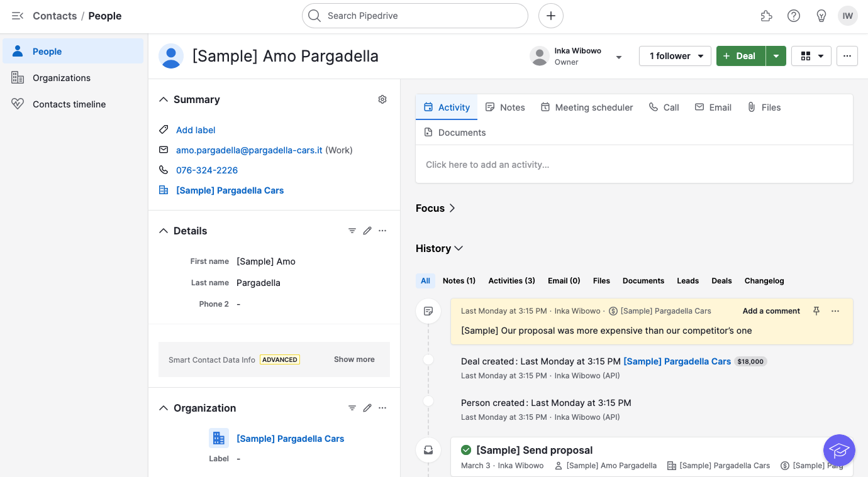Open Organization more options ellipsis
The image size is (868, 477).
click(382, 408)
